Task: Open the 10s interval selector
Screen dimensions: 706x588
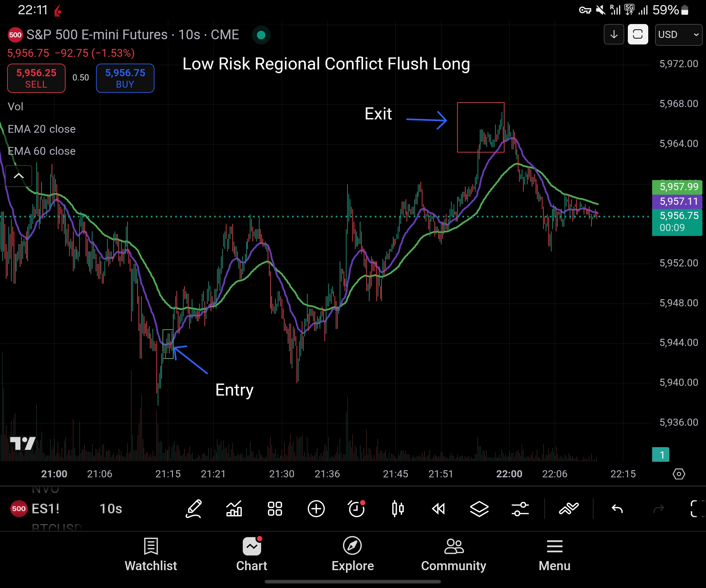Action: [x=111, y=508]
